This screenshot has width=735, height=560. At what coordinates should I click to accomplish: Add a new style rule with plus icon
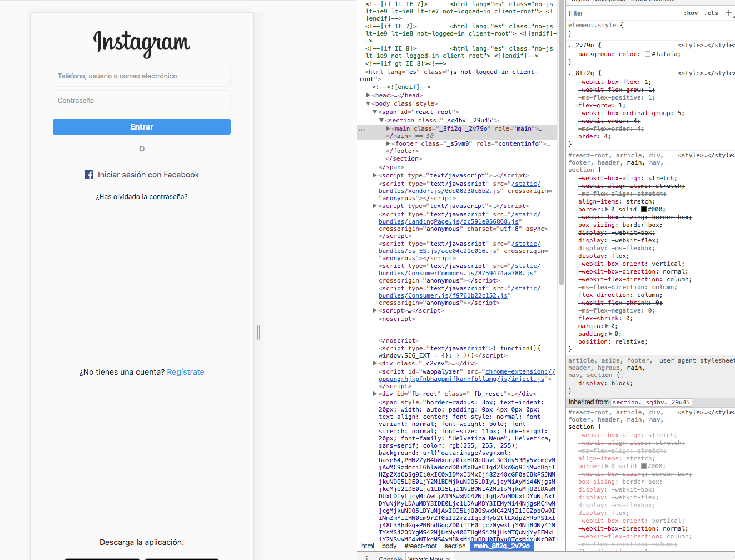tap(728, 13)
